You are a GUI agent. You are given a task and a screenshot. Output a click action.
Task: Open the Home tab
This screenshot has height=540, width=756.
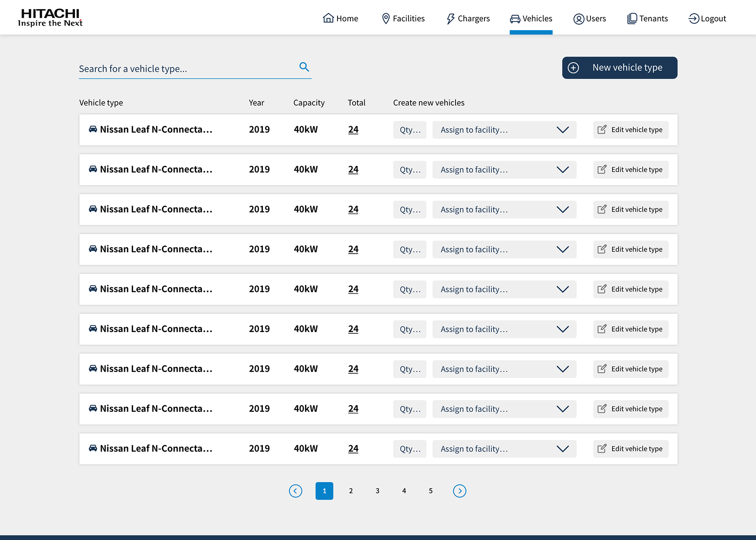click(341, 18)
